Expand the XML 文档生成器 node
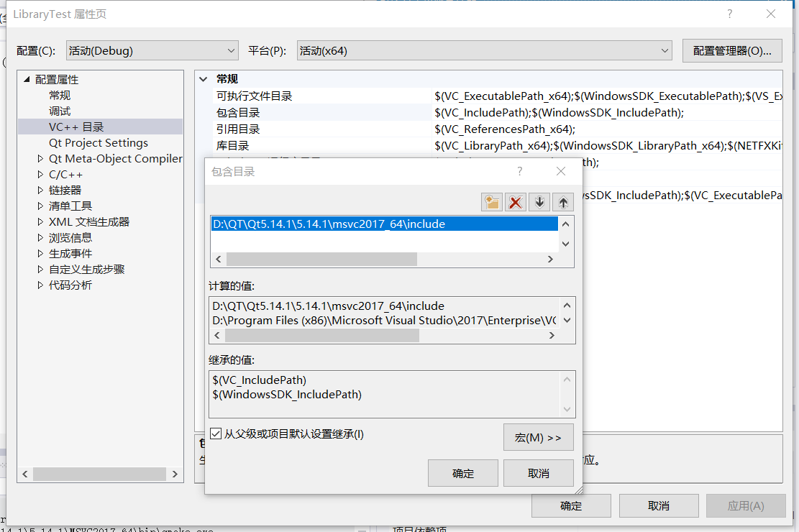This screenshot has height=532, width=799. pos(90,221)
